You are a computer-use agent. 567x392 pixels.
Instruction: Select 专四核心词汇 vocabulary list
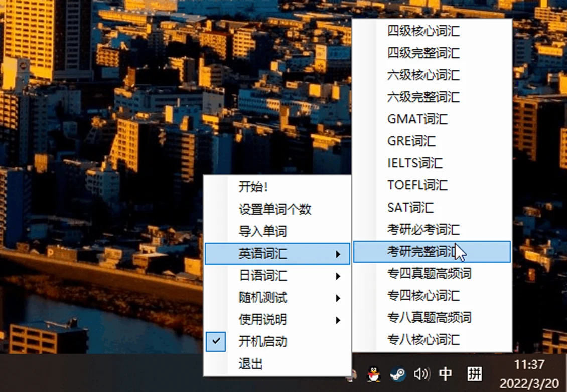tap(432, 296)
